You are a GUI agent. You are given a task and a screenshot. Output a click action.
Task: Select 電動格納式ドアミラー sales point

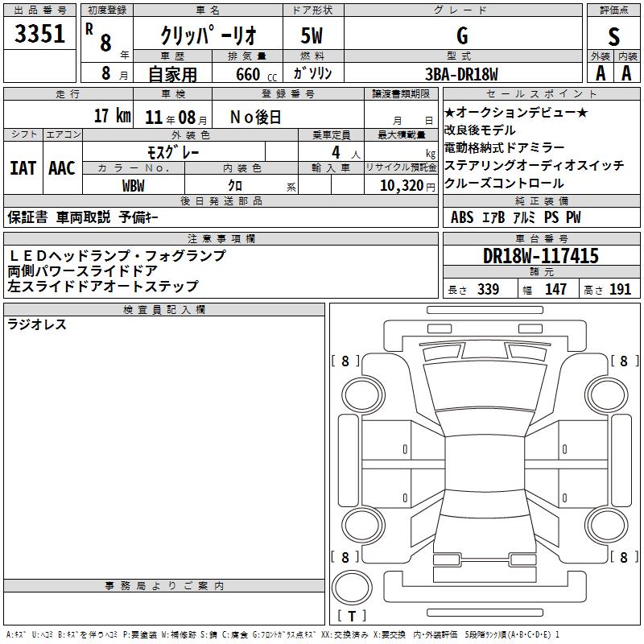(505, 147)
